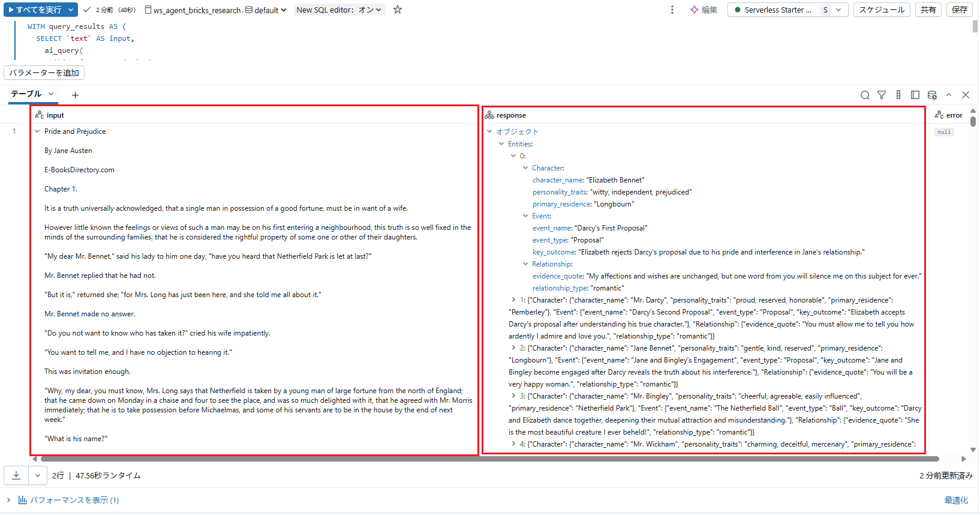980x515 pixels.
Task: Collapse the Entities node in response tree
Action: [x=501, y=144]
